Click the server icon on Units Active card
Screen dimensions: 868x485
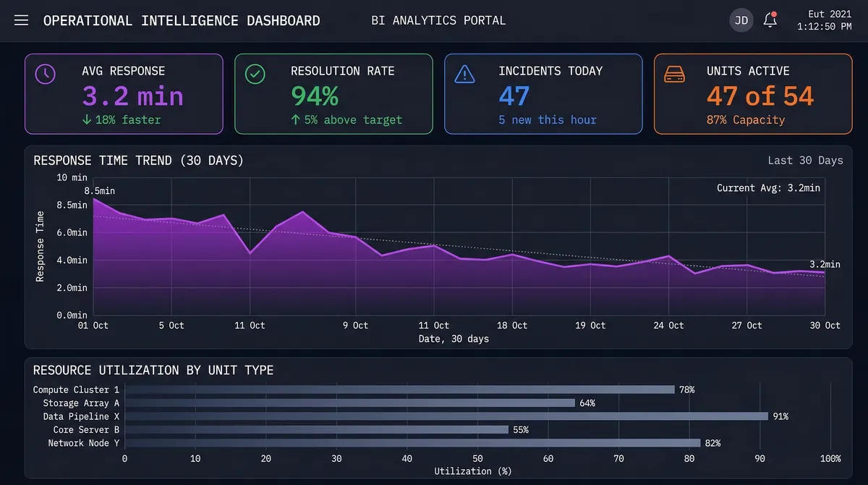tap(674, 72)
